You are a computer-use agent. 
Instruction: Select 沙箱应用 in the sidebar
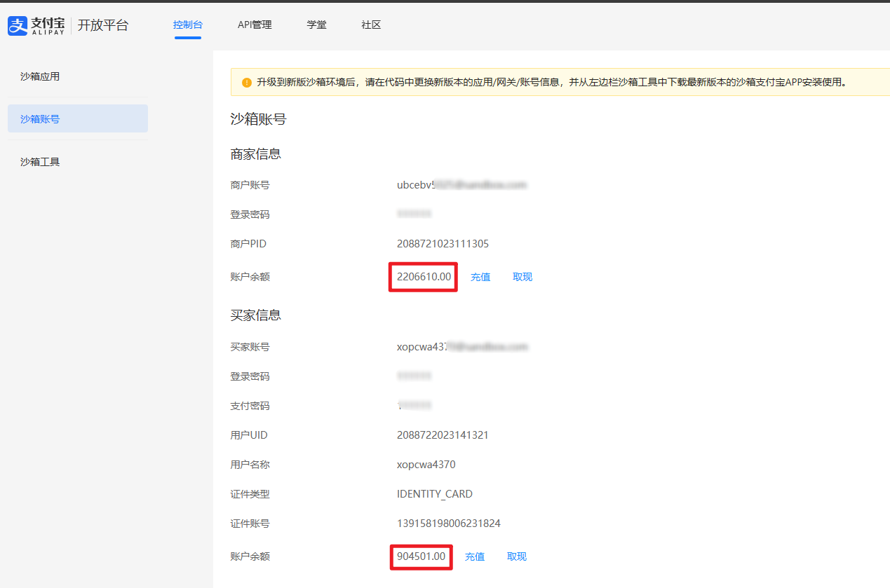point(40,76)
